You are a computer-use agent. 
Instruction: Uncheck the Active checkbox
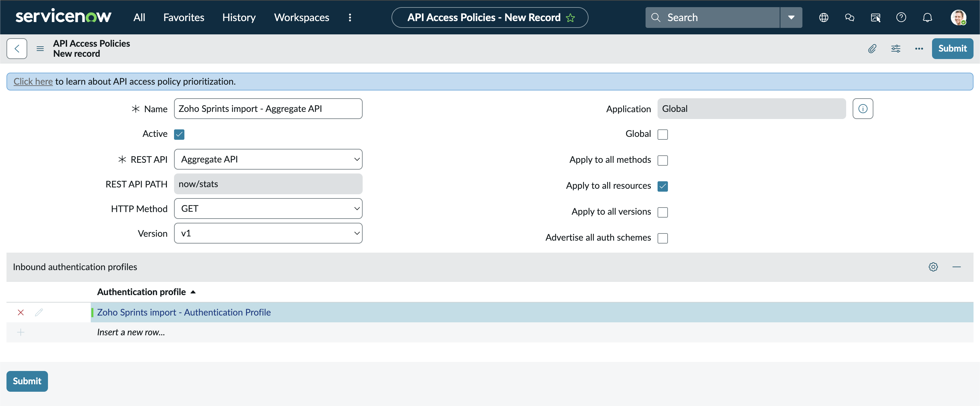[x=179, y=134]
